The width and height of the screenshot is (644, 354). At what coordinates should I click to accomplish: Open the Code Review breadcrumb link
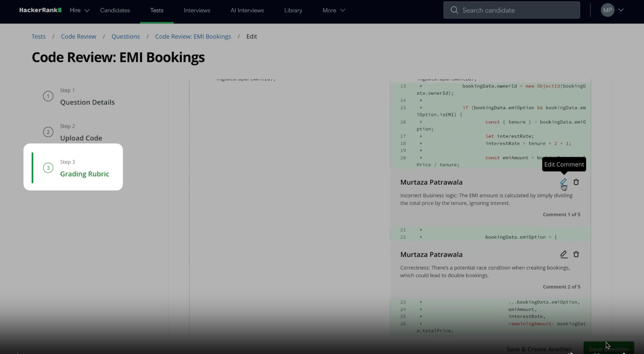pos(79,37)
